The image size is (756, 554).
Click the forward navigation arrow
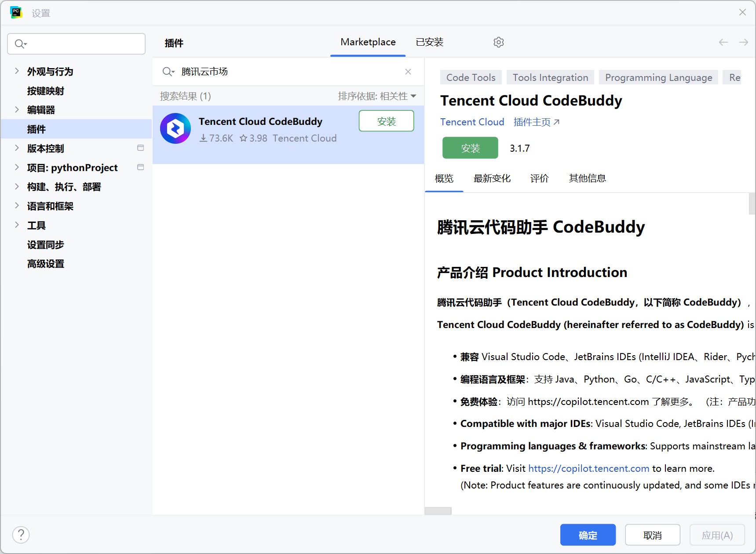click(x=744, y=42)
